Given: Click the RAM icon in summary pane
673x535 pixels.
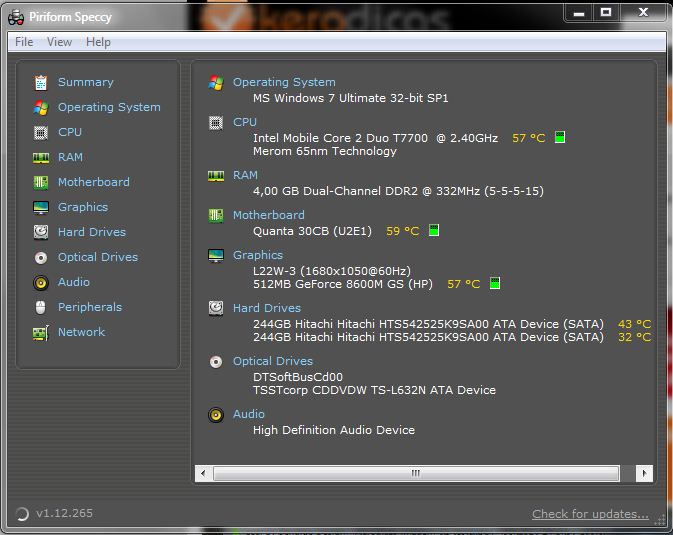Looking at the screenshot, I should (216, 176).
